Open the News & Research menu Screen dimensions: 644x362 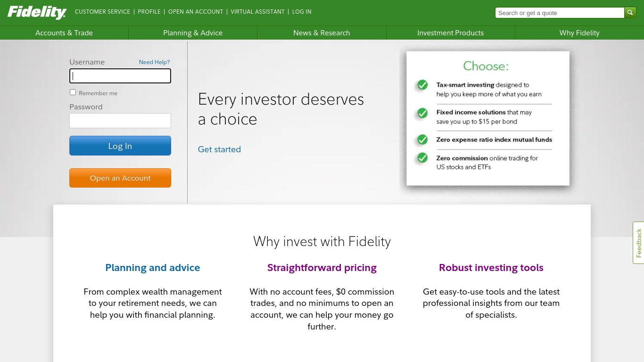click(x=322, y=33)
